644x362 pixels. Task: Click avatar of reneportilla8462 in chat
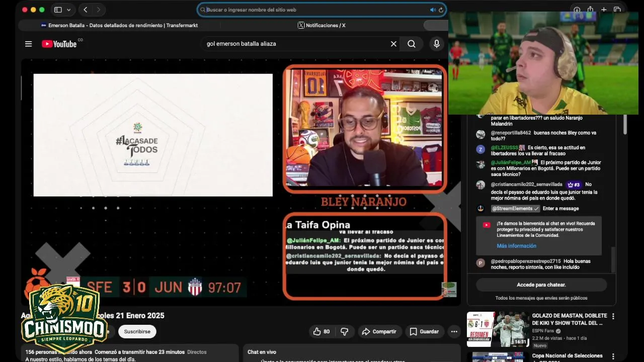[x=480, y=134]
